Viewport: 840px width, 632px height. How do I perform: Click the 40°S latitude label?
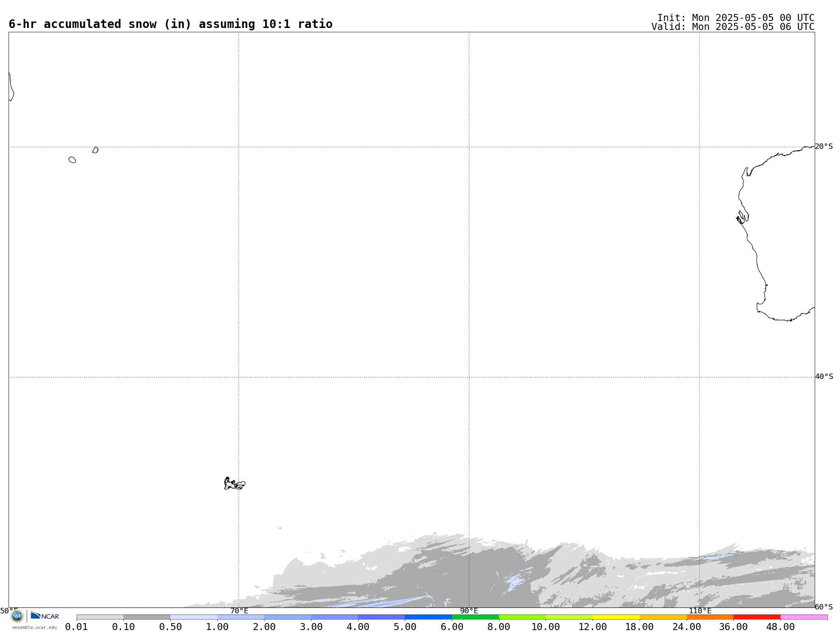(824, 377)
